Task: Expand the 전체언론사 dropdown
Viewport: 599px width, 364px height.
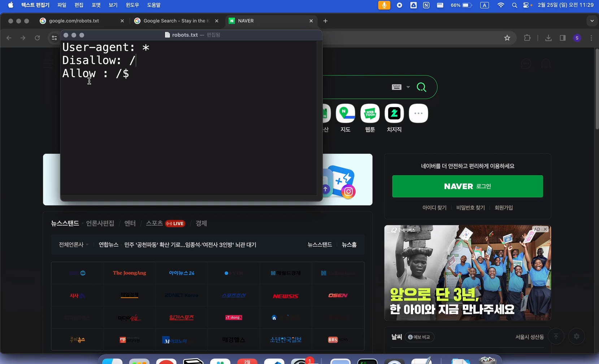Action: pos(74,245)
